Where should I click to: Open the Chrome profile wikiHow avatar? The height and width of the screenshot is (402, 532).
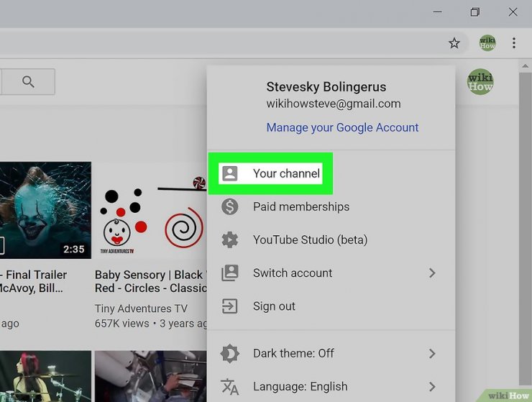(x=487, y=43)
